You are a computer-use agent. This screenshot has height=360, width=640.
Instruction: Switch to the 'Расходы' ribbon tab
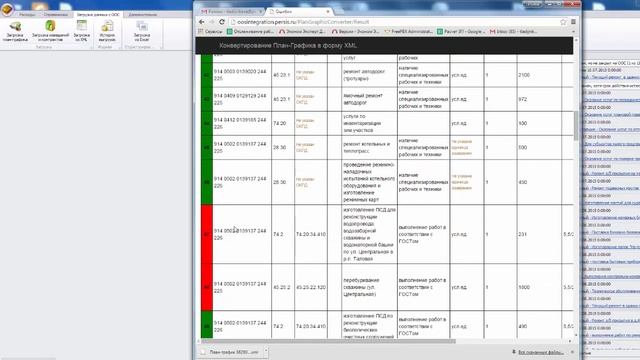(x=27, y=14)
